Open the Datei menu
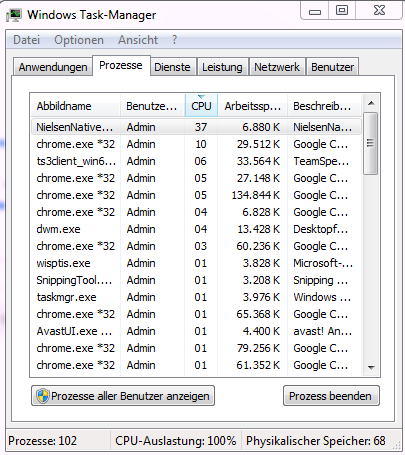 coord(26,40)
